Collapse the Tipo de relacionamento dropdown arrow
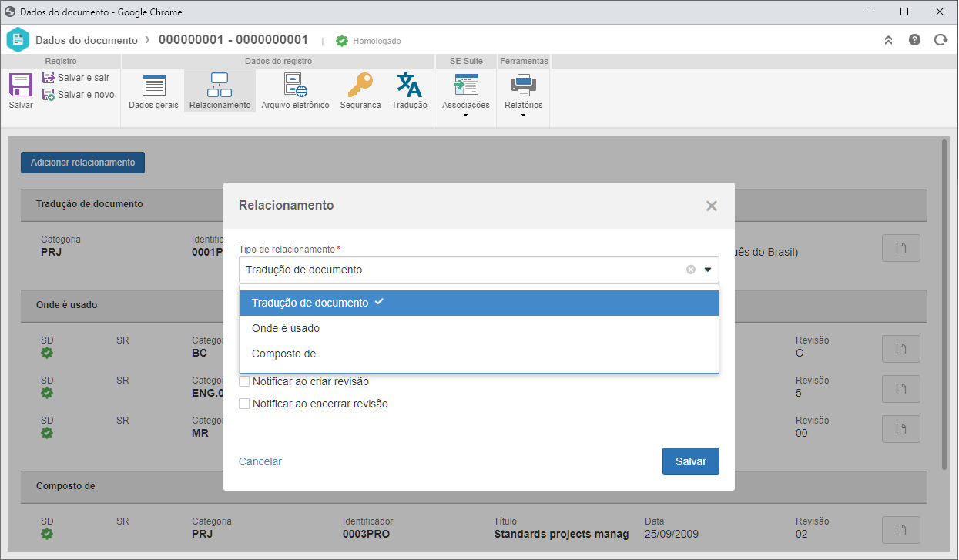Screen dimensions: 959x560 pos(707,270)
